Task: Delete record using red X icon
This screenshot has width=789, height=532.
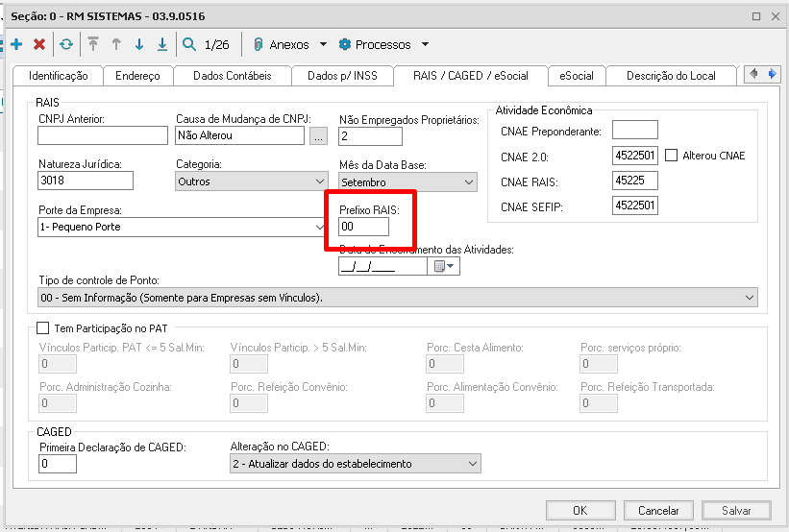Action: coord(39,44)
